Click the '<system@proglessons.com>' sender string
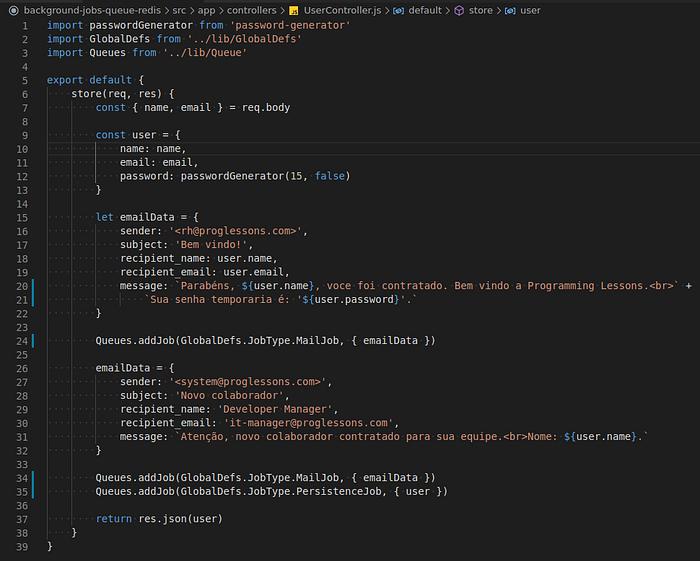This screenshot has height=561, width=700. coord(247,382)
